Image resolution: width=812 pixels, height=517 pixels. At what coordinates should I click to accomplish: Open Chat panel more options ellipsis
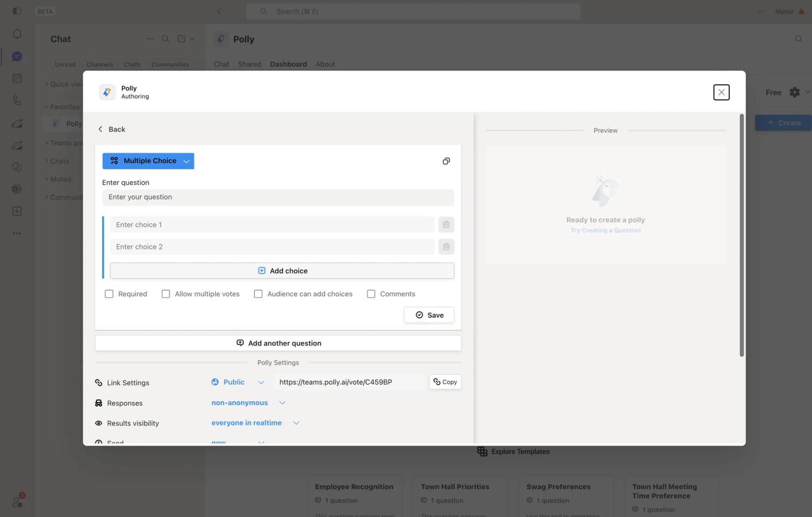(x=150, y=39)
